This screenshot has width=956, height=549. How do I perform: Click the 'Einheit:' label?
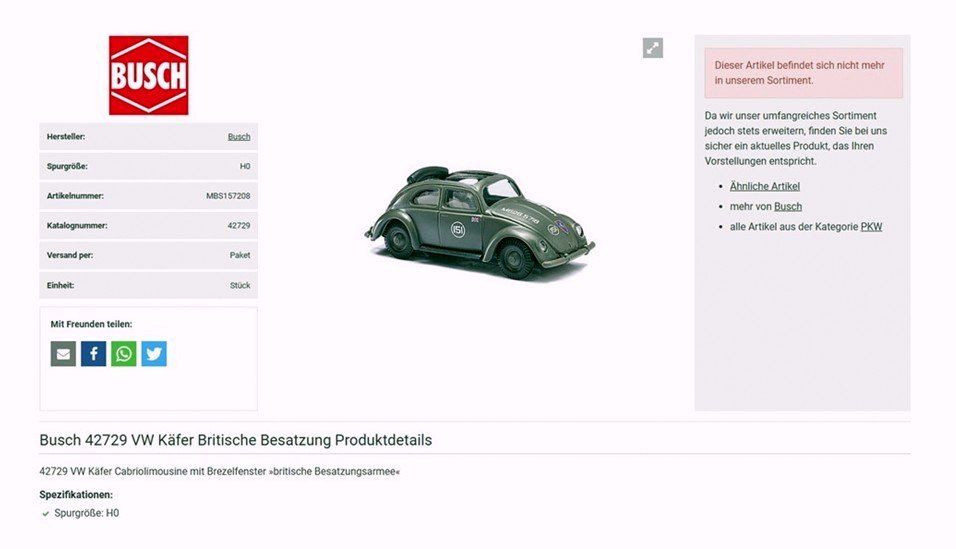pos(60,285)
